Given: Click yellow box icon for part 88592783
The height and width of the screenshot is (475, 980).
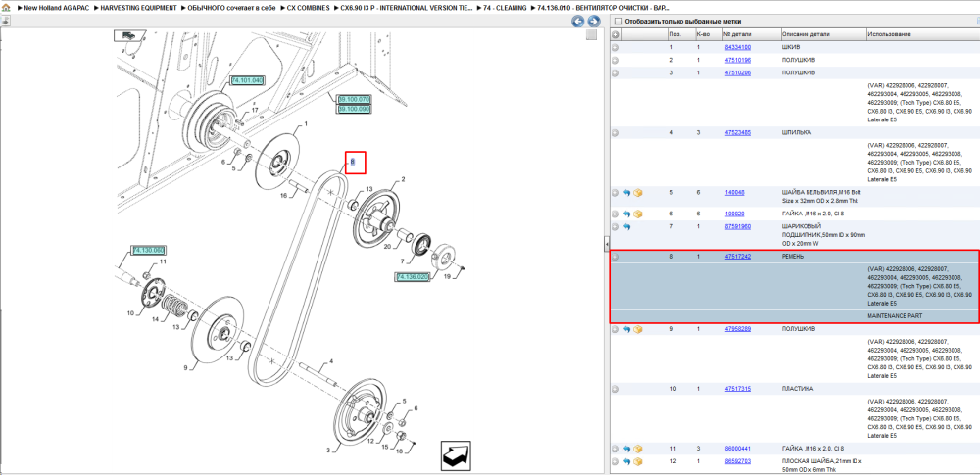Looking at the screenshot, I should [638, 461].
